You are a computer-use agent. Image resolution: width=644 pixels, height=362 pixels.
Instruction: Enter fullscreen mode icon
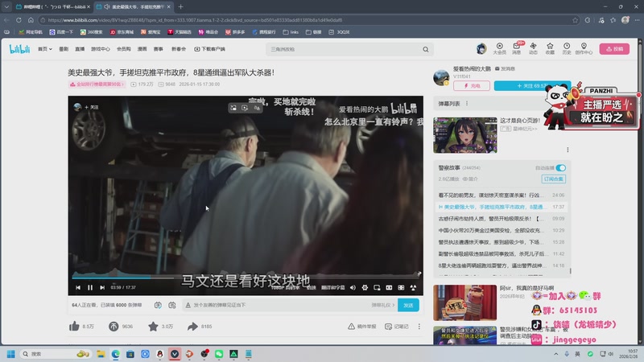413,288
